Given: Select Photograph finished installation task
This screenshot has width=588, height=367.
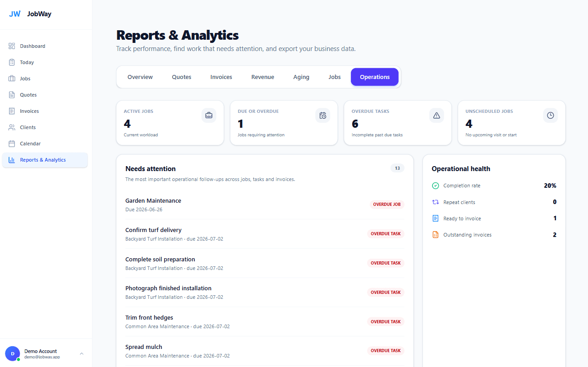Looking at the screenshot, I should click(265, 292).
